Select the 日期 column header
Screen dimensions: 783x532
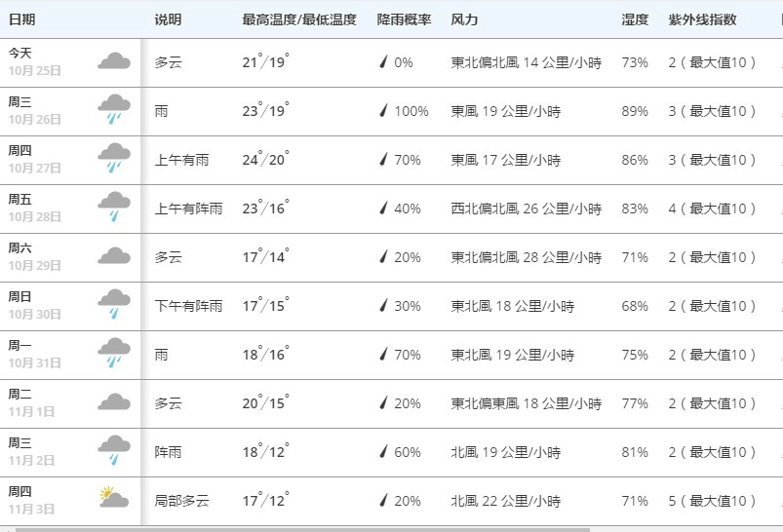[x=22, y=19]
